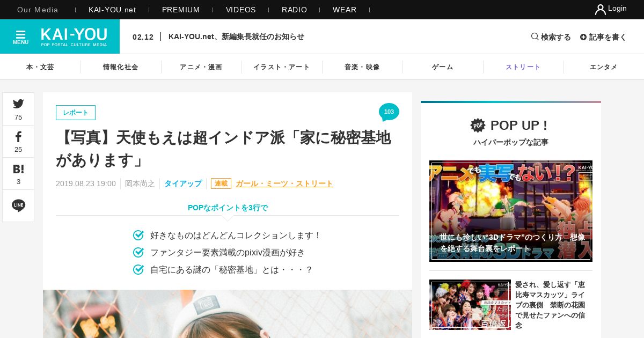Open the PREMIUM top link

(x=181, y=10)
